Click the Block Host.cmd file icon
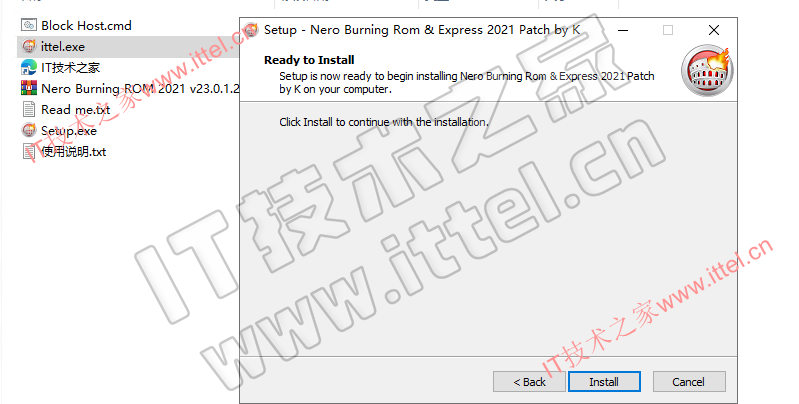 pos(29,25)
